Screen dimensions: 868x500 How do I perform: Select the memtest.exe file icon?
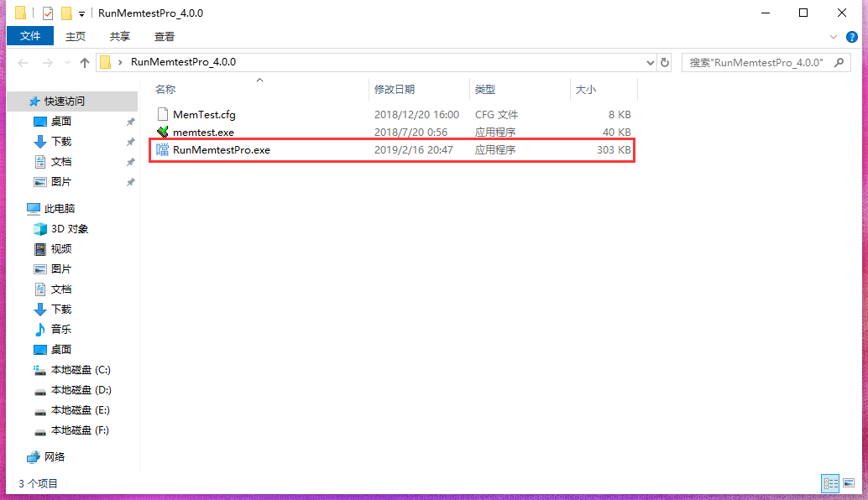pos(162,132)
